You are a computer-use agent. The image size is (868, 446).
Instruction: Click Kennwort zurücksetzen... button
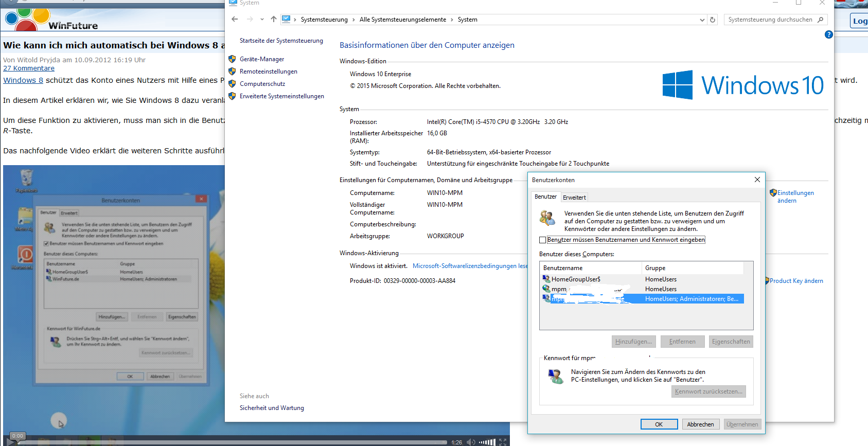tap(708, 391)
